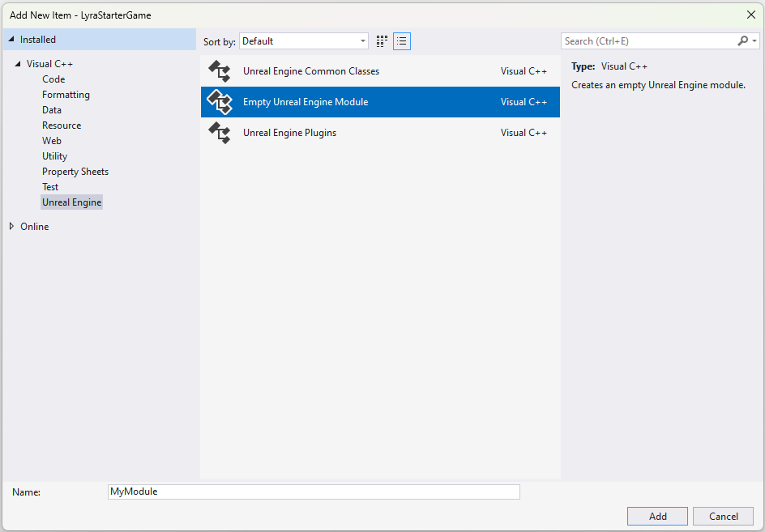765x532 pixels.
Task: Dismiss the dialog with Cancel
Action: pyautogui.click(x=723, y=516)
